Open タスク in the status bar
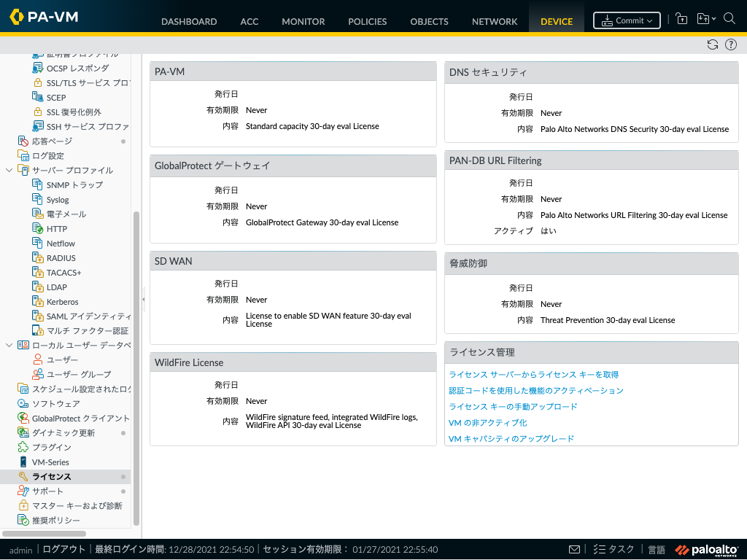Viewport: 747px width, 560px height. pos(614,550)
